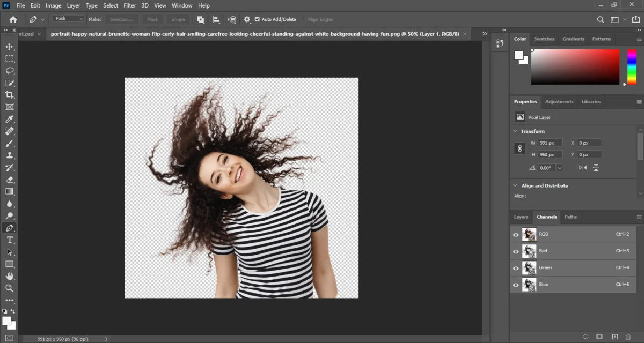Select the Zoom tool
This screenshot has width=644, height=343.
(9, 288)
